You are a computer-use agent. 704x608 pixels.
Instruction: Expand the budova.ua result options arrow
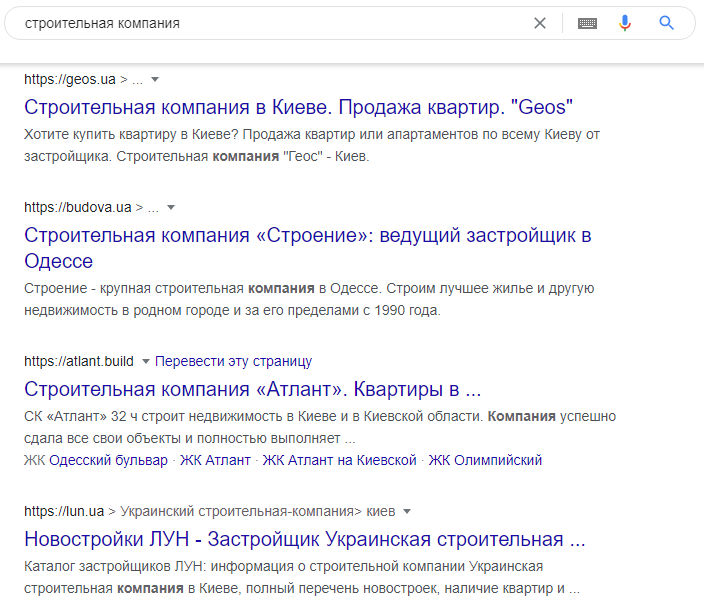tap(171, 208)
